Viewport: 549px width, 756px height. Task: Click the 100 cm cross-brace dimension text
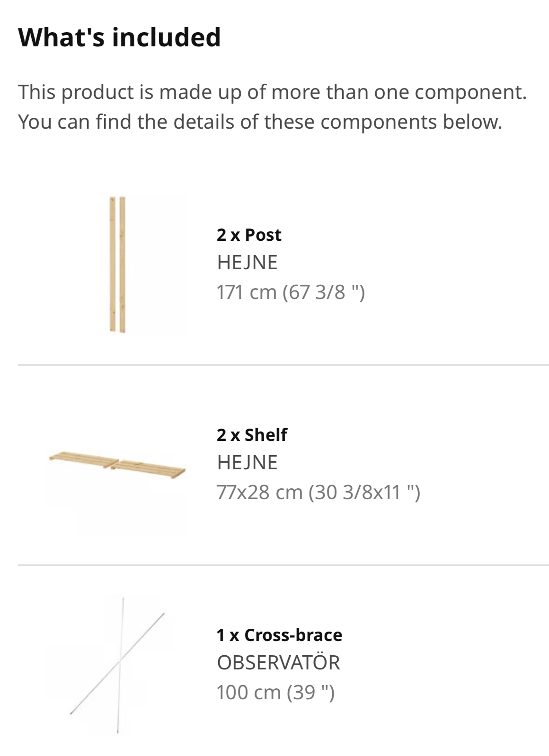275,693
